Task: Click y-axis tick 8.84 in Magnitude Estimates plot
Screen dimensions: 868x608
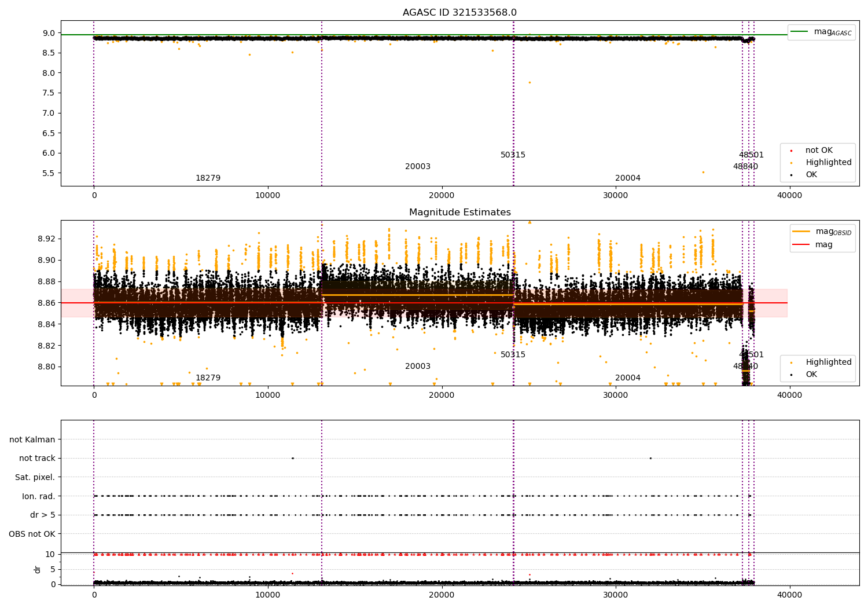Action: pyautogui.click(x=46, y=324)
